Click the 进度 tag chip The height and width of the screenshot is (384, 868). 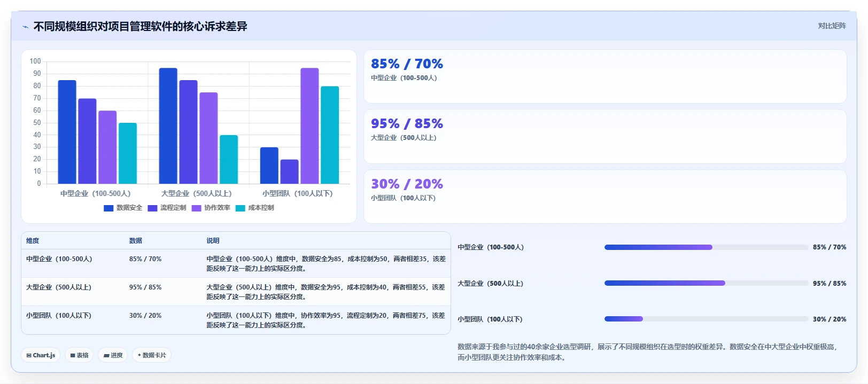point(113,355)
